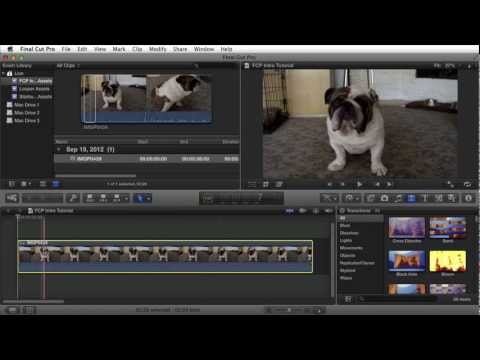
Task: Open the Modify menu
Action: click(157, 49)
